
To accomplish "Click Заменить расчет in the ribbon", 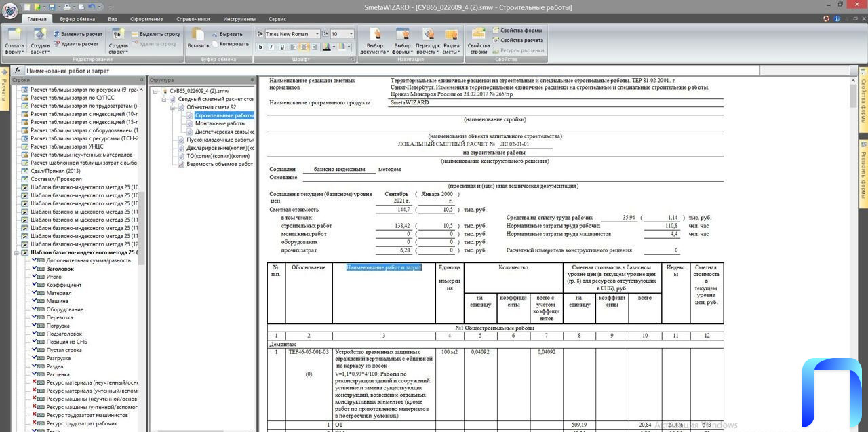I will click(77, 34).
